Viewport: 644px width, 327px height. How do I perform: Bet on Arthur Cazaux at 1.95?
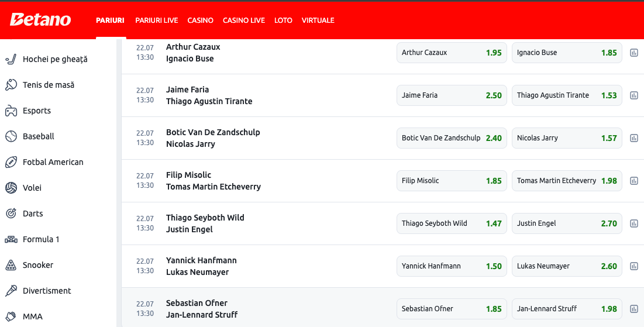coord(451,53)
